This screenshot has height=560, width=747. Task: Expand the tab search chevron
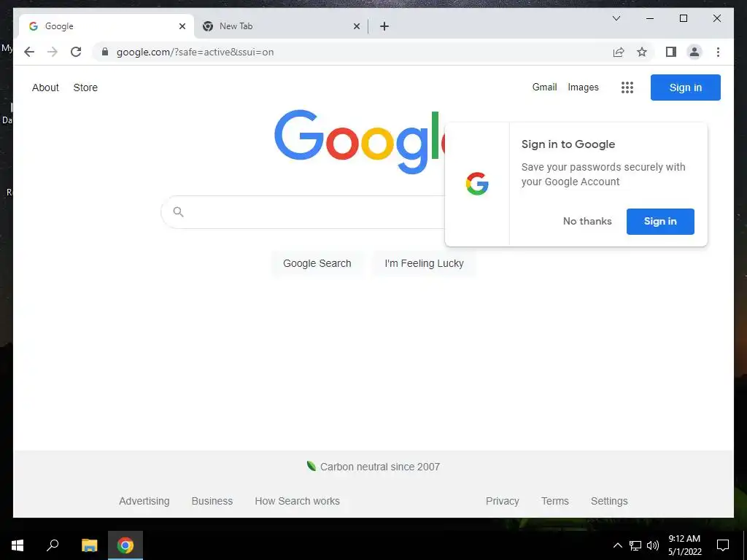coord(616,18)
